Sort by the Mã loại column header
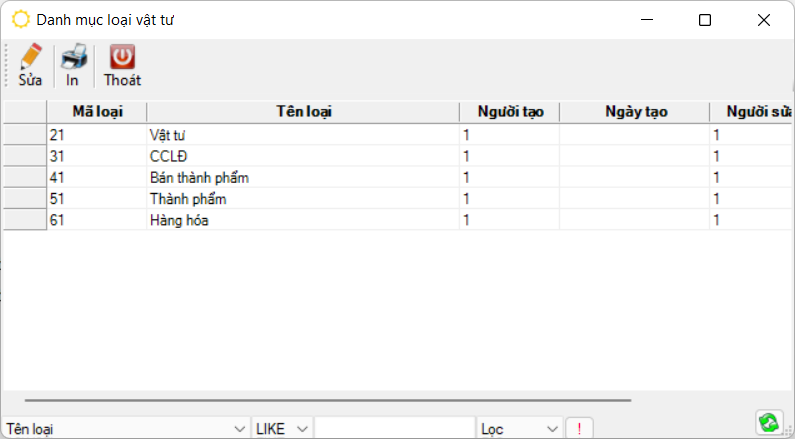Screen dimensions: 795x439 point(97,112)
